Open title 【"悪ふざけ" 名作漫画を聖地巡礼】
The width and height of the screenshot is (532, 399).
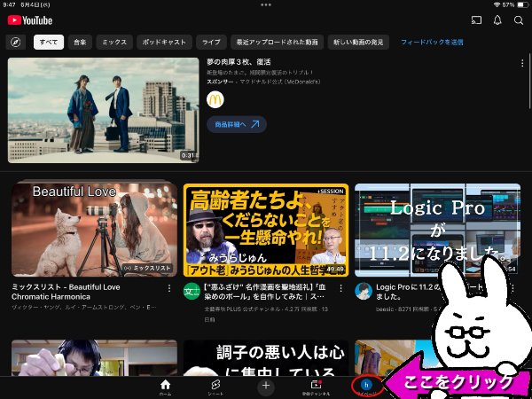(265, 292)
